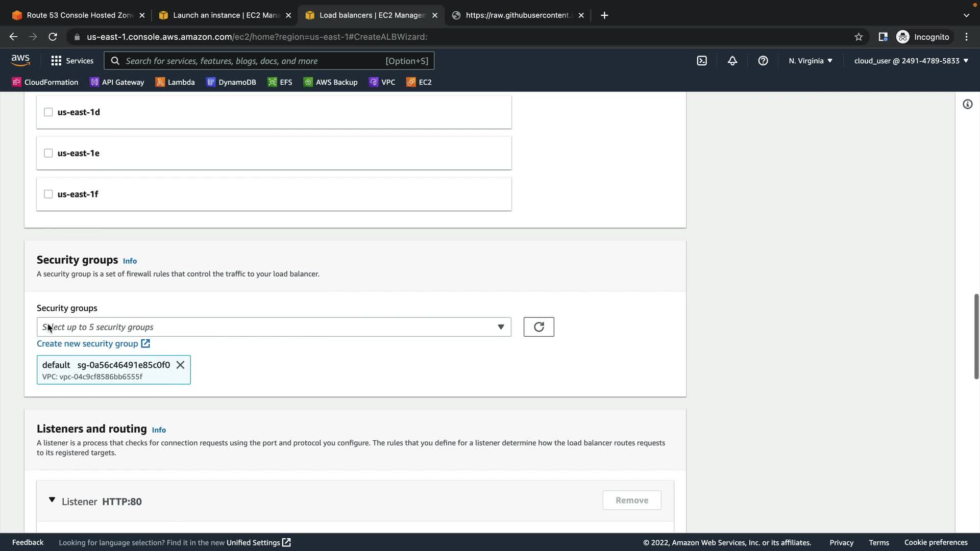Click the refresh security groups button
Viewport: 980px width, 551px height.
click(x=538, y=327)
